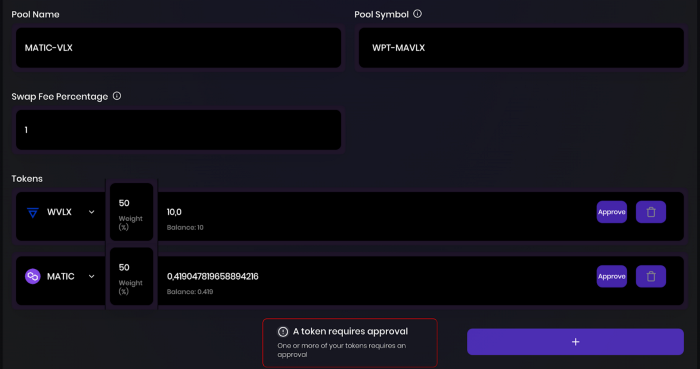Click the WVLX token logo

[x=33, y=212]
